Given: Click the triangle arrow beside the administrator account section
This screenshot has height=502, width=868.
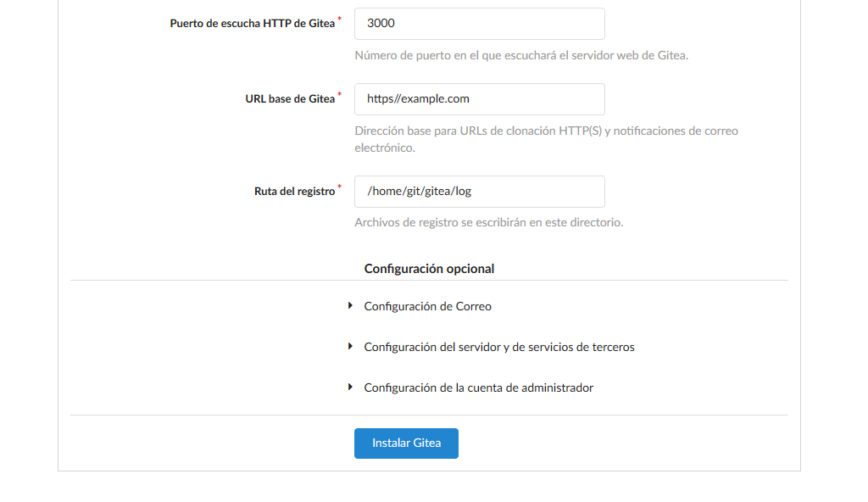Looking at the screenshot, I should (x=350, y=387).
